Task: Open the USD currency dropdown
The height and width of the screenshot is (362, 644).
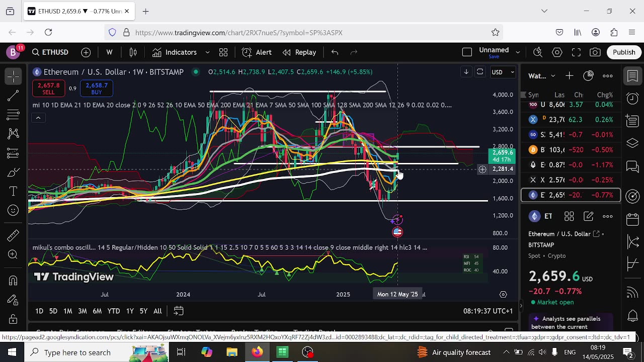Action: [x=503, y=72]
